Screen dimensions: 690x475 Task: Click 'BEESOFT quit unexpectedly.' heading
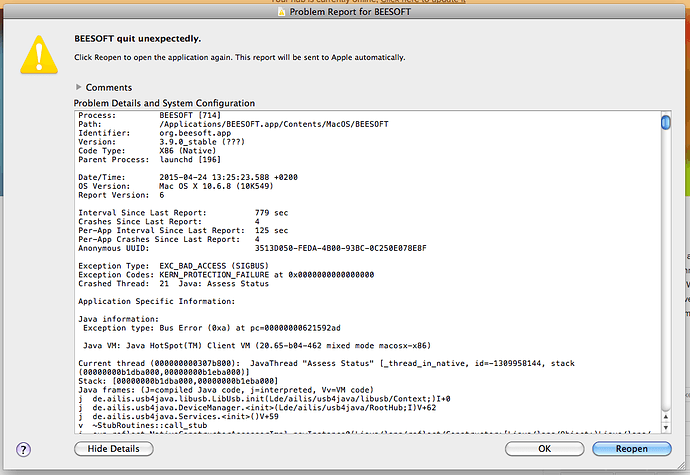[x=137, y=39]
